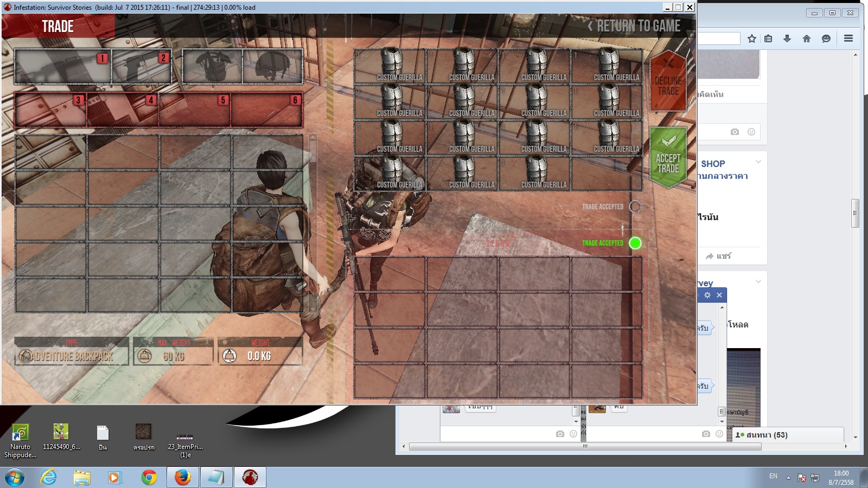Toggle the grey Trade Accepted indicator
Image resolution: width=868 pixels, height=488 pixels.
click(635, 207)
